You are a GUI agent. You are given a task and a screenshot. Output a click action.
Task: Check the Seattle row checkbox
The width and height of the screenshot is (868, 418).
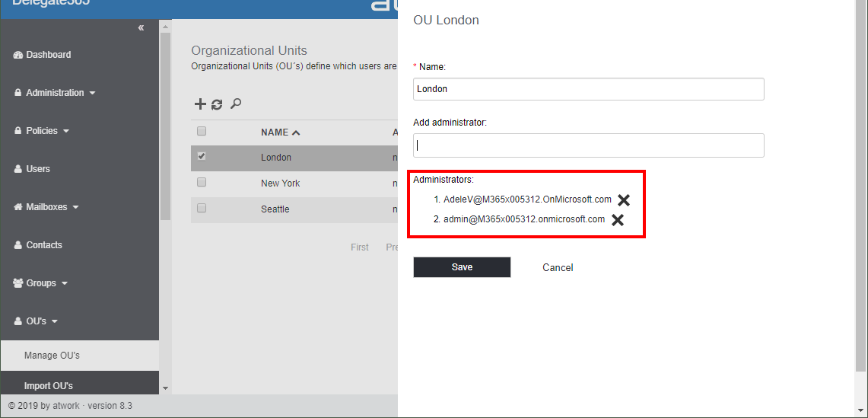202,209
